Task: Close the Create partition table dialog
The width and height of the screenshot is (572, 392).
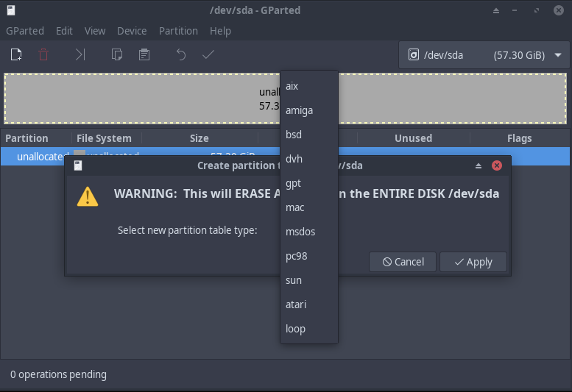Action: (x=497, y=165)
